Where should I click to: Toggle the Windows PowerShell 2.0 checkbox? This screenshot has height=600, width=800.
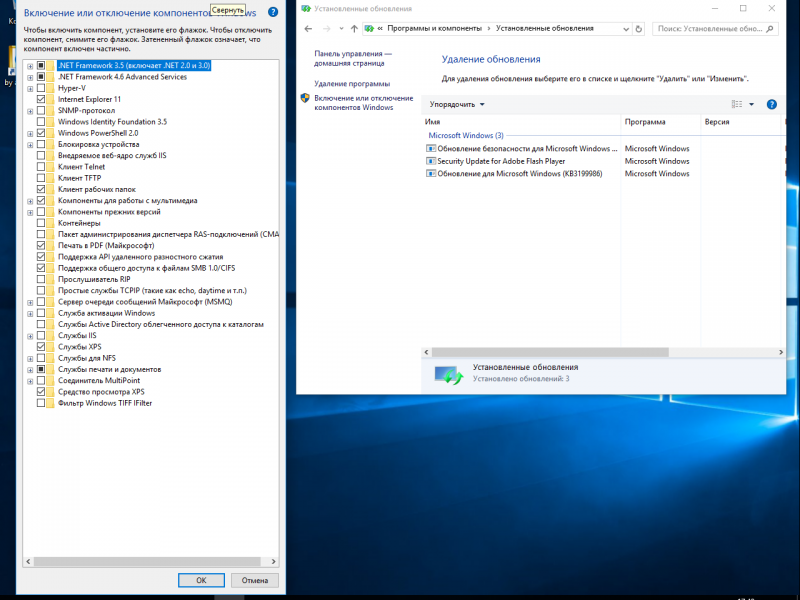[x=41, y=133]
